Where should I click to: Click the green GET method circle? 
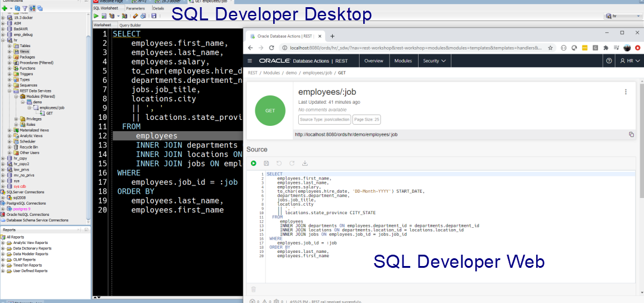[x=270, y=110]
